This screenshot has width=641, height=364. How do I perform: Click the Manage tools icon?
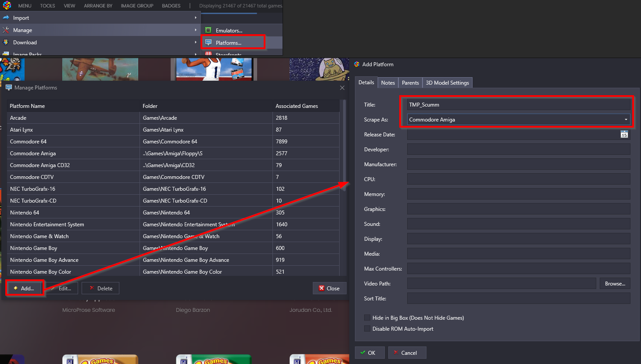point(6,30)
